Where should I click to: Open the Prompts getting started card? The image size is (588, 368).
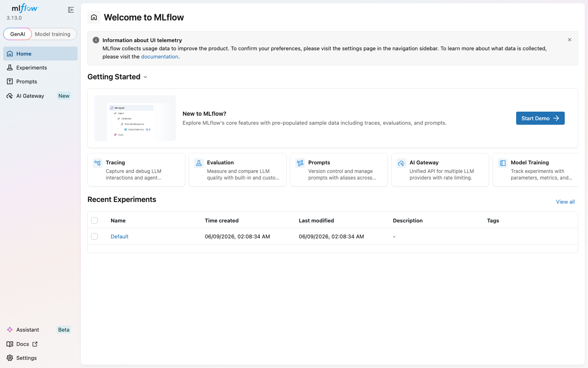pos(339,170)
